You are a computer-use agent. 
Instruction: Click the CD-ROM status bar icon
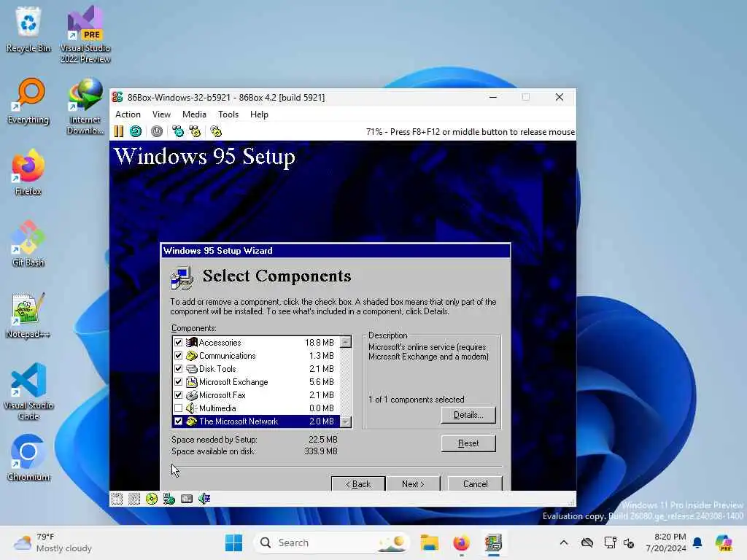click(x=152, y=499)
